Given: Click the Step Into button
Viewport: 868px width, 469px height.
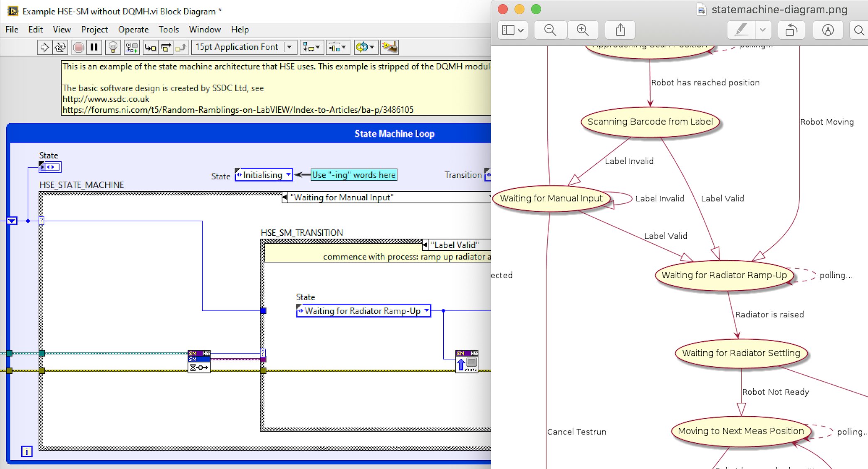Looking at the screenshot, I should [150, 47].
